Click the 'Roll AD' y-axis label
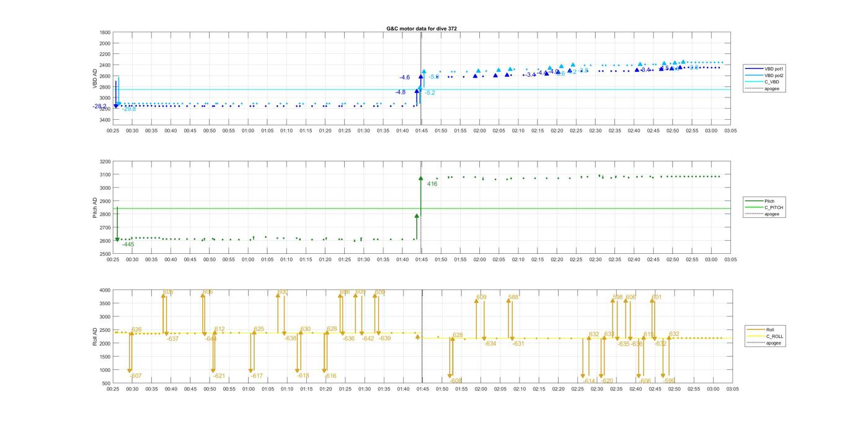Image resolution: width=868 pixels, height=430 pixels. point(95,336)
